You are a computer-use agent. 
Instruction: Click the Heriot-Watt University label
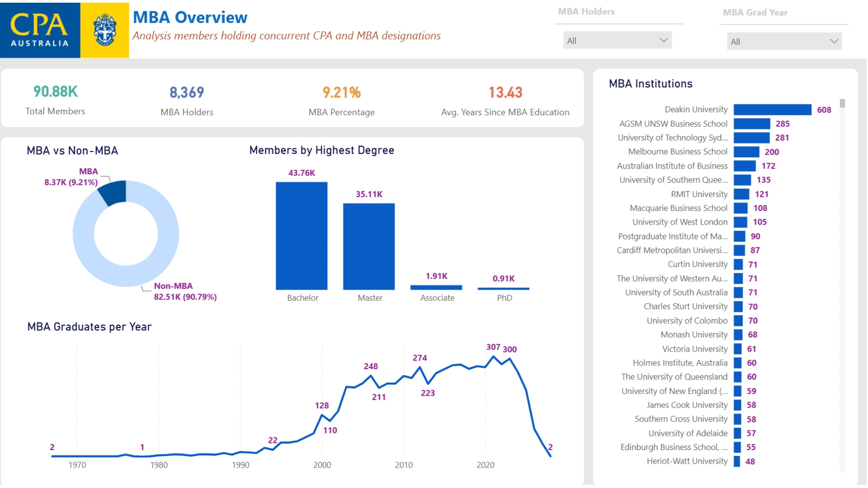pos(687,461)
